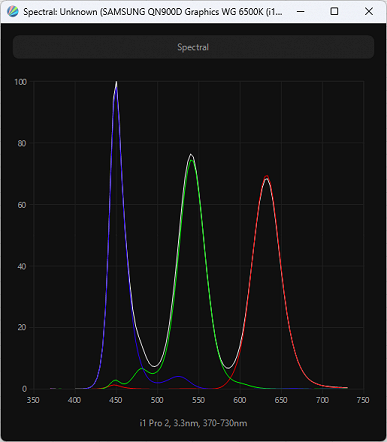Click the 750 label on the wavelength axis
Viewport: 387px width, 442px height.
coord(363,400)
